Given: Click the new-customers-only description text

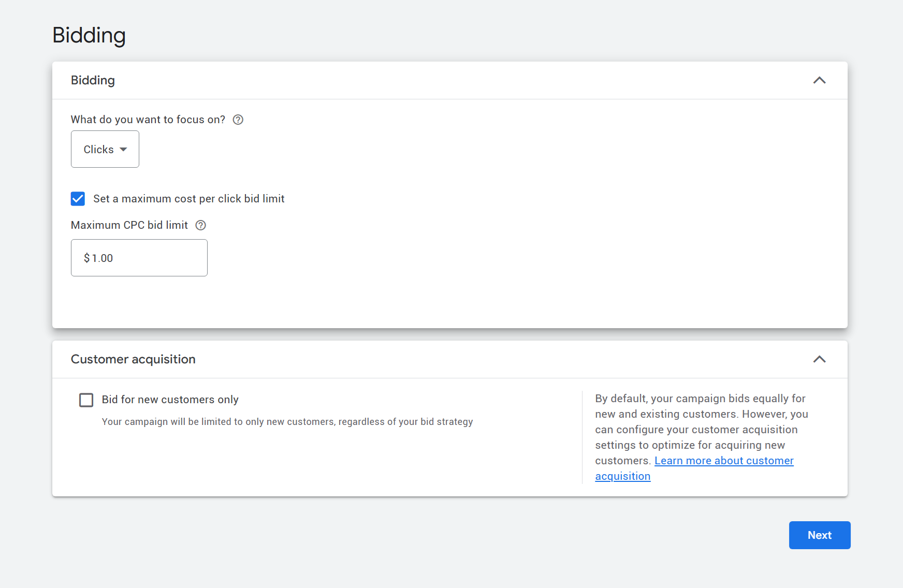Looking at the screenshot, I should 287,422.
